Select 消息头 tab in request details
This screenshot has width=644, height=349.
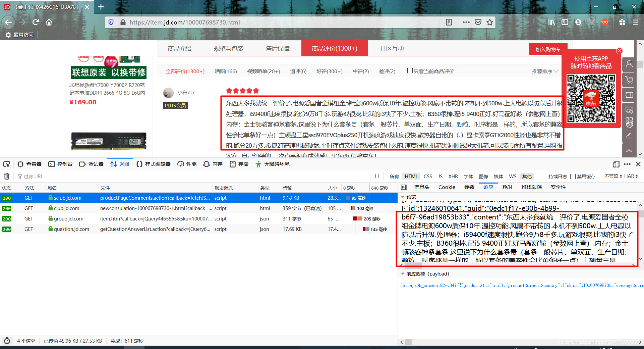(422, 187)
